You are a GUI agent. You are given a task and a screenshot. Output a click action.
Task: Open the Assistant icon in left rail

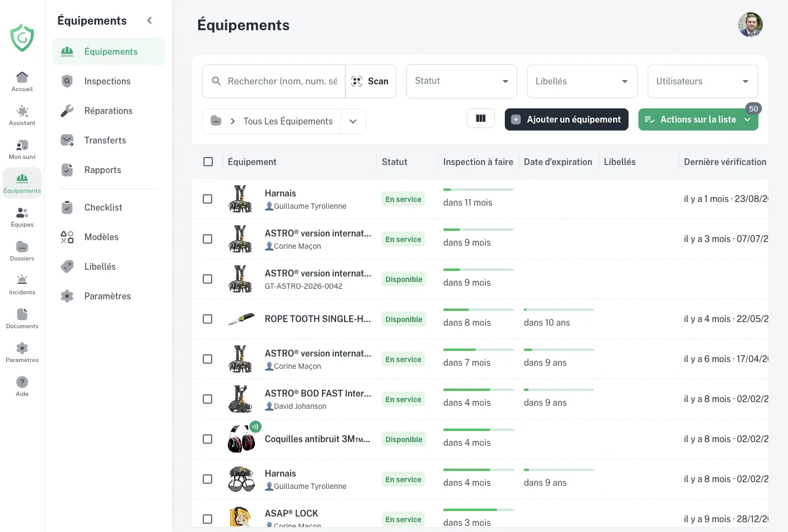[x=22, y=111]
